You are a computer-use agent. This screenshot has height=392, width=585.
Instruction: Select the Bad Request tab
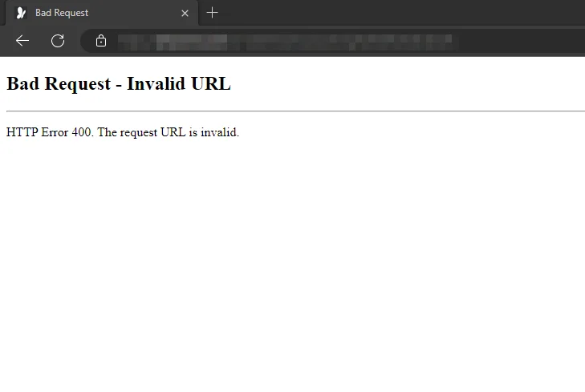(x=101, y=13)
